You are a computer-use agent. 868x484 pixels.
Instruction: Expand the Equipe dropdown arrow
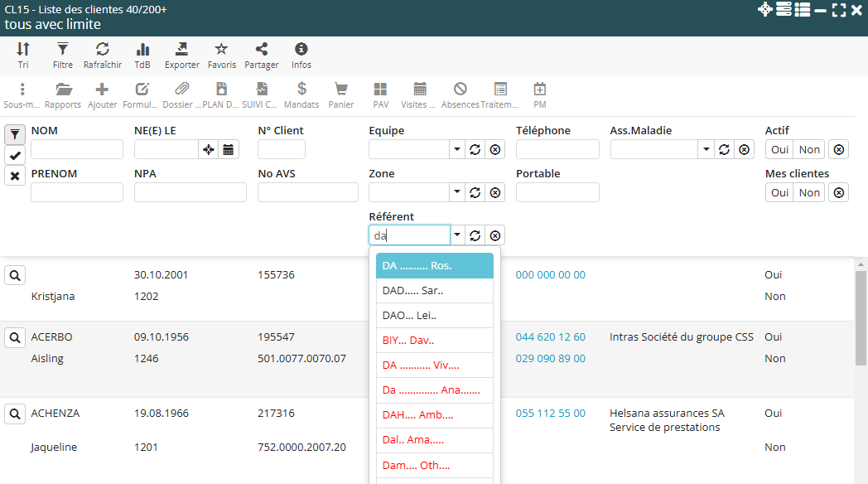[x=457, y=149]
